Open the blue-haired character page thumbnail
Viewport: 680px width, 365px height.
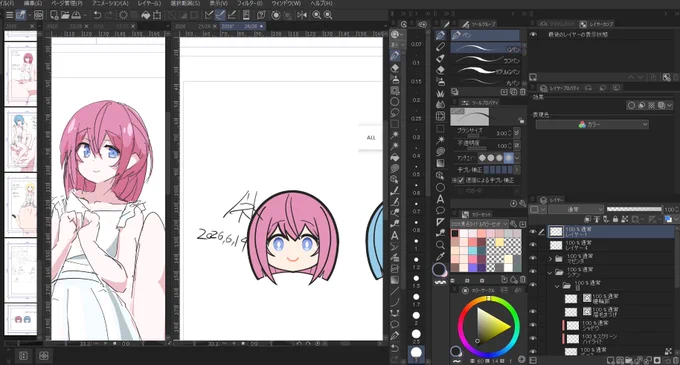click(x=21, y=140)
